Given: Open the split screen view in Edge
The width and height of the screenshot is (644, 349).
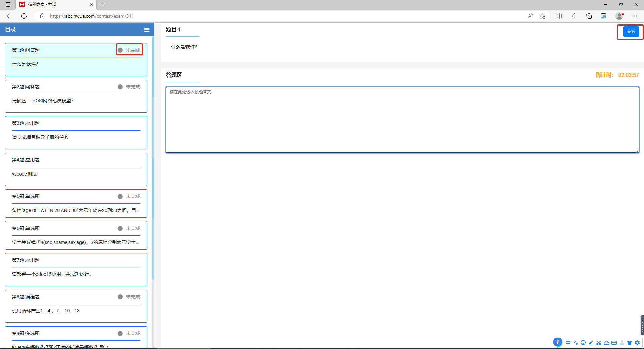Looking at the screenshot, I should click(x=559, y=16).
